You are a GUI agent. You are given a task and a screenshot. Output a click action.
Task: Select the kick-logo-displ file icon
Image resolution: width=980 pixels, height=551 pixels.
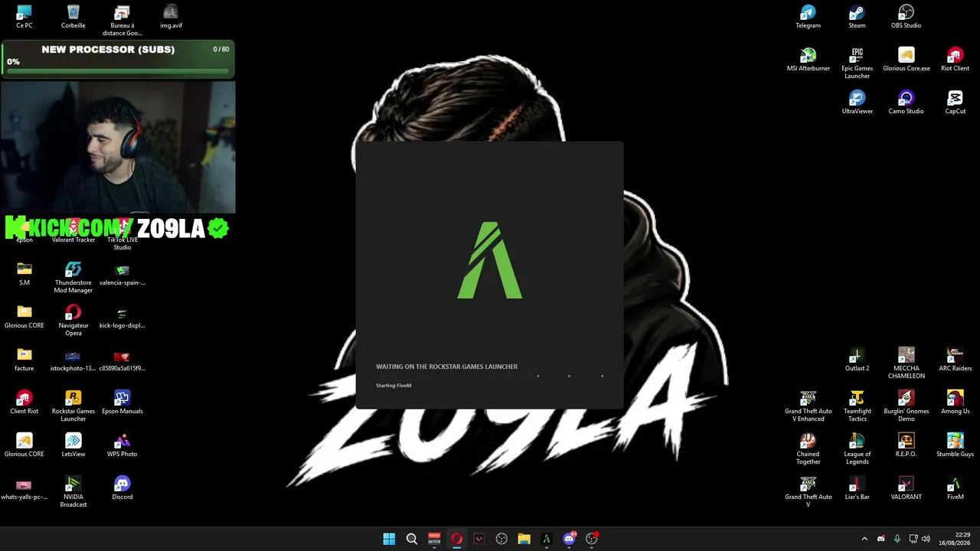click(122, 317)
